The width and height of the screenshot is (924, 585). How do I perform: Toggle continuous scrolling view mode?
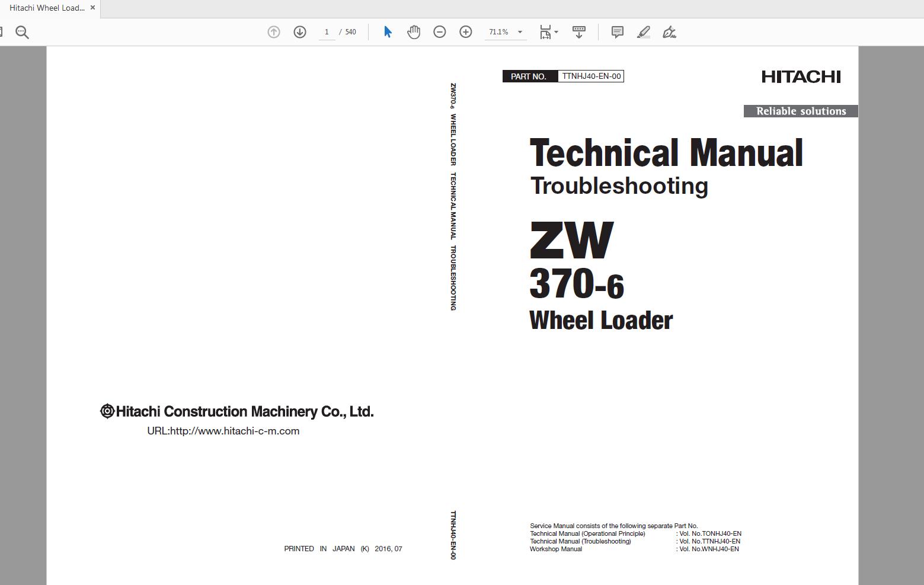(x=578, y=32)
